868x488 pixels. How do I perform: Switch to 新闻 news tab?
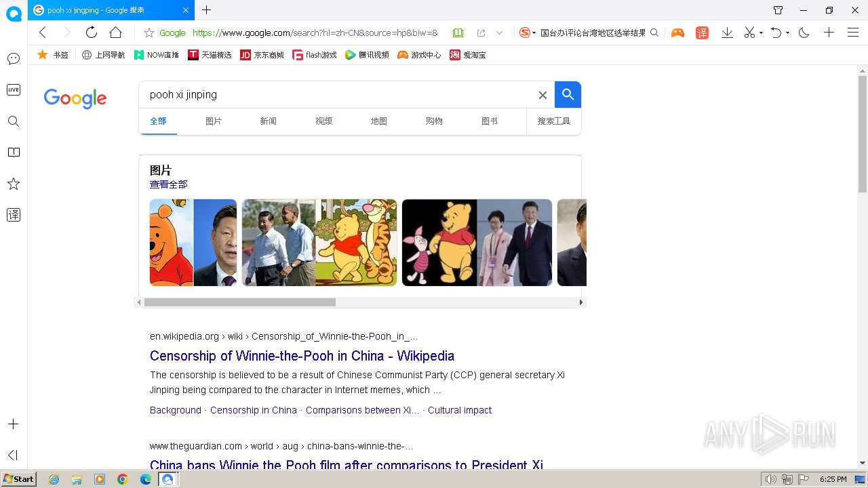coord(269,121)
